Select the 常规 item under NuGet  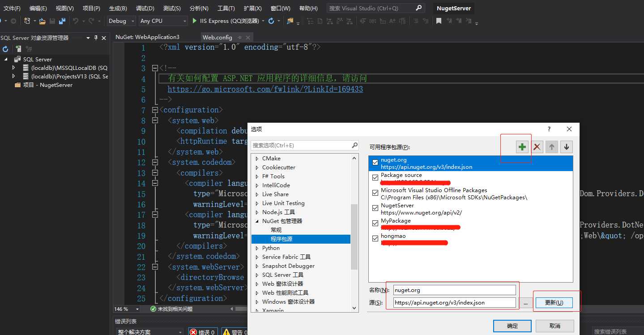point(276,230)
